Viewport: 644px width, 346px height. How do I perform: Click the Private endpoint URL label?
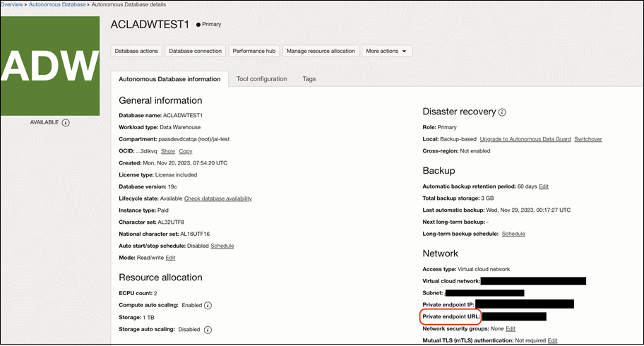pyautogui.click(x=451, y=317)
